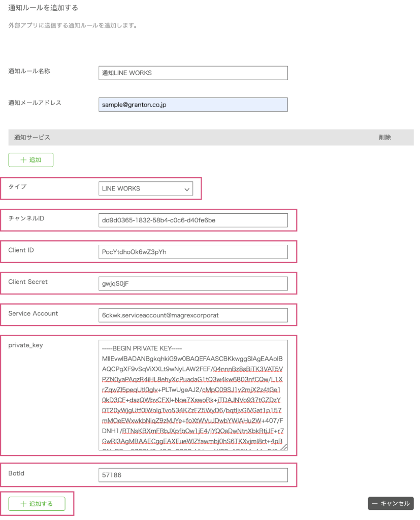Click the キャンセル button
Image resolution: width=420 pixels, height=520 pixels.
[391, 503]
